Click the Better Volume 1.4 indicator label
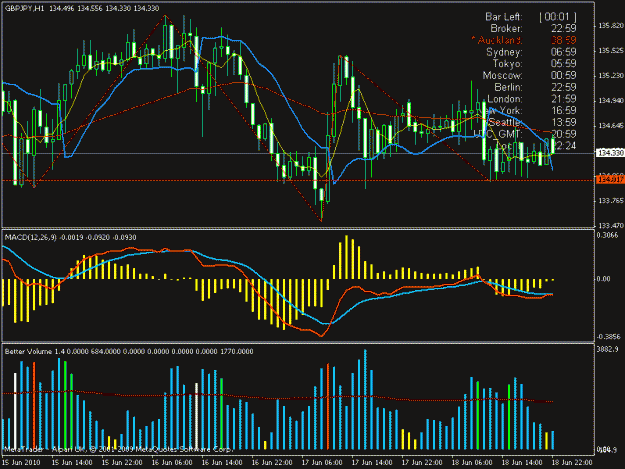Viewport: 625px width, 469px height. [34, 351]
